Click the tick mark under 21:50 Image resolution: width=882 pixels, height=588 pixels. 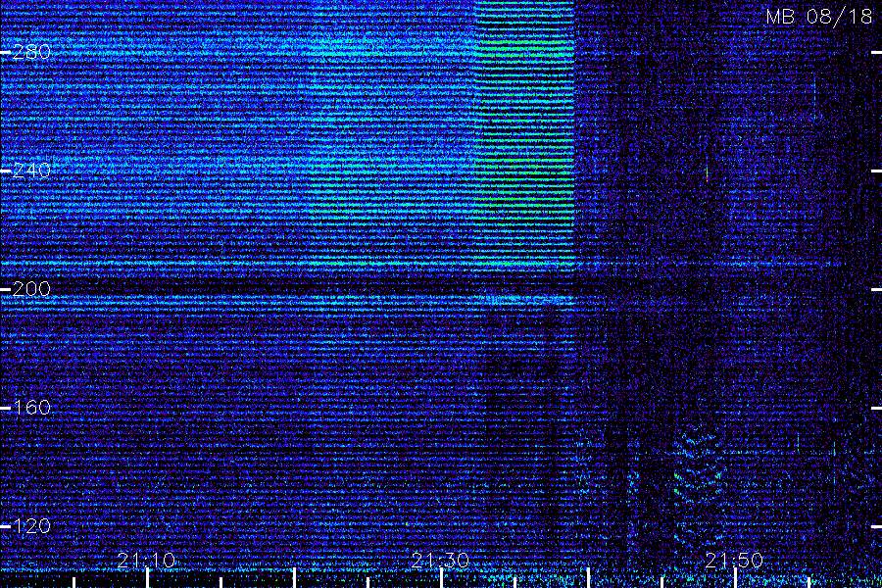pyautogui.click(x=735, y=578)
